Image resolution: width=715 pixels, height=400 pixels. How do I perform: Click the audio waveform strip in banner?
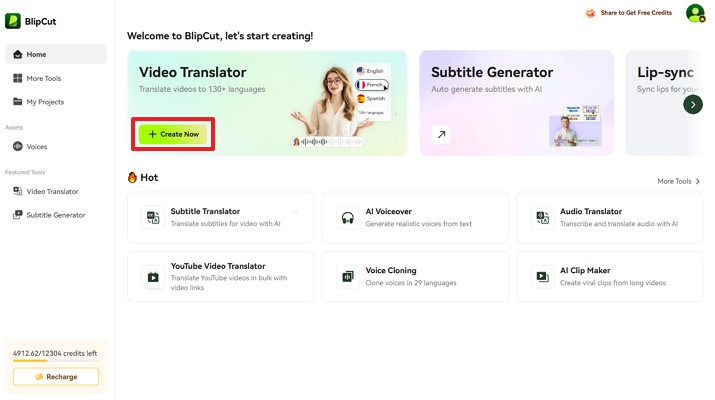tap(328, 142)
